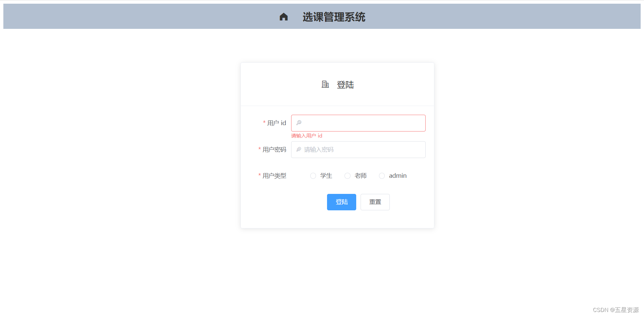This screenshot has width=644, height=316.
Task: Select the admin radio button
Action: click(382, 176)
